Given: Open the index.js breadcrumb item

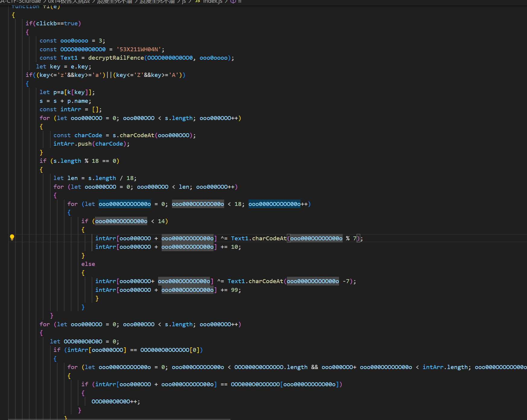Looking at the screenshot, I should click(209, 2).
